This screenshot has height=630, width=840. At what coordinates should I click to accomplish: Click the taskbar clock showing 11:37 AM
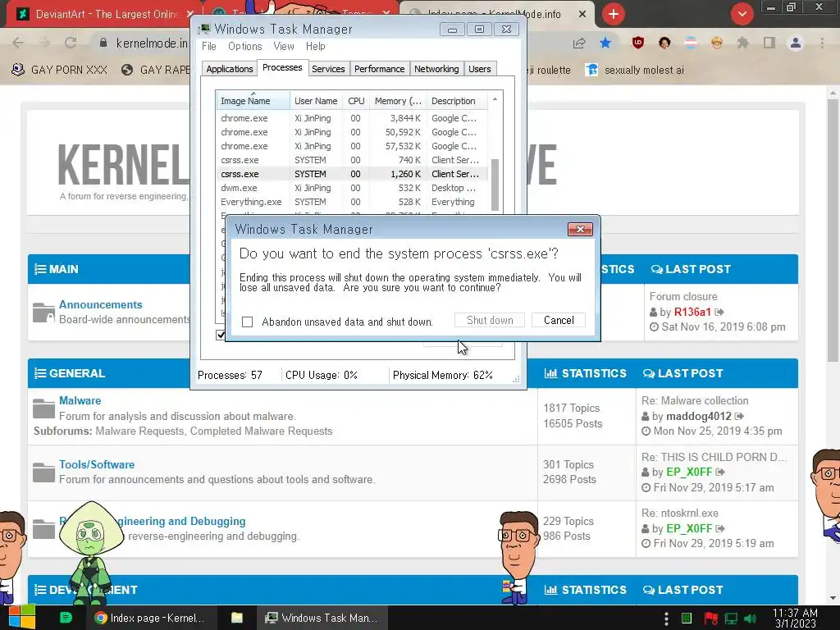coord(796,619)
